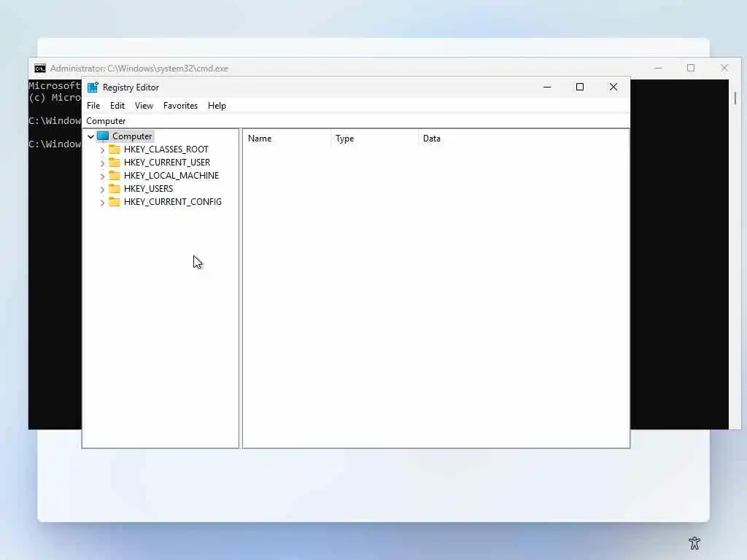The width and height of the screenshot is (747, 560).
Task: Minimize the cmd.exe window
Action: click(x=658, y=68)
